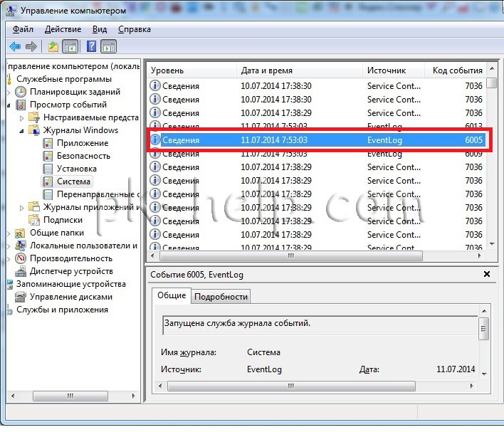Close the event 6005 preview pane
This screenshot has width=504, height=432.
[487, 274]
